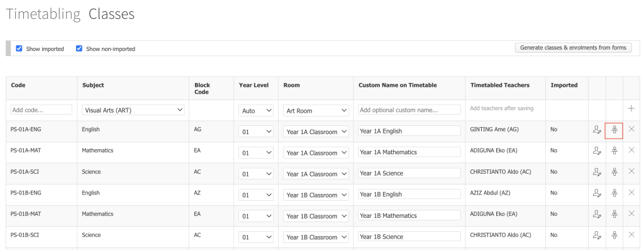Uncheck the Show imported checkbox
644x250 pixels.
pos(19,48)
